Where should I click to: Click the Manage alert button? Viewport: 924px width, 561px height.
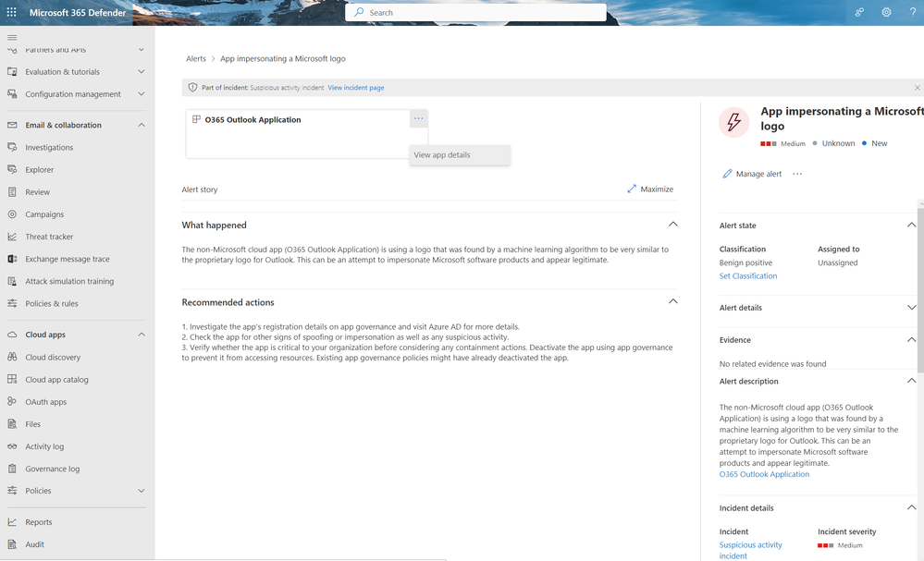tap(753, 174)
